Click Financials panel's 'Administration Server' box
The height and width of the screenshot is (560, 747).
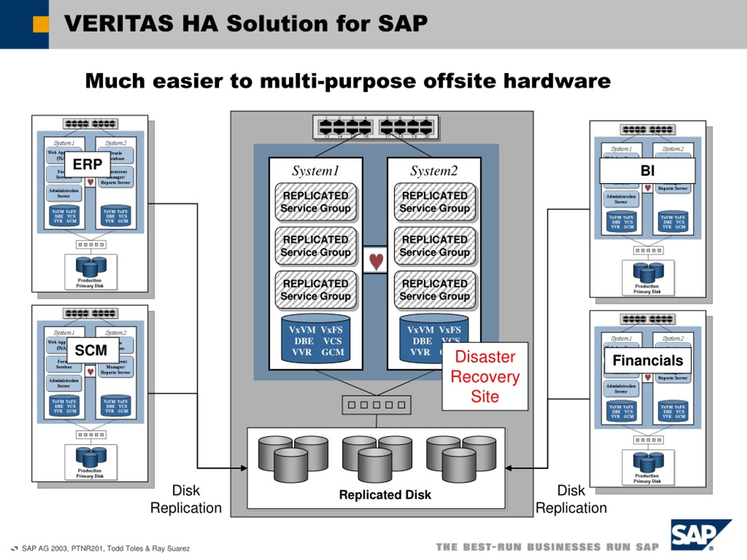pos(621,388)
